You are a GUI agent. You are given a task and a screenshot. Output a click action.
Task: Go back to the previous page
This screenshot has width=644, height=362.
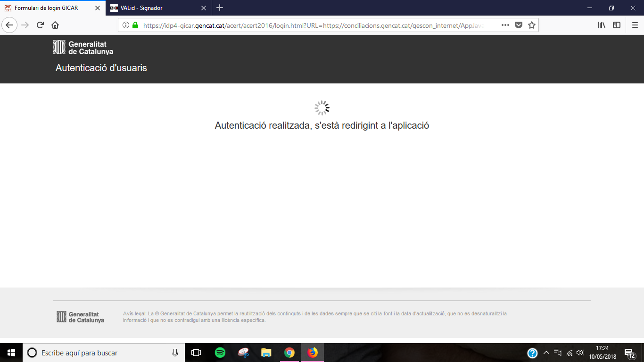click(10, 25)
